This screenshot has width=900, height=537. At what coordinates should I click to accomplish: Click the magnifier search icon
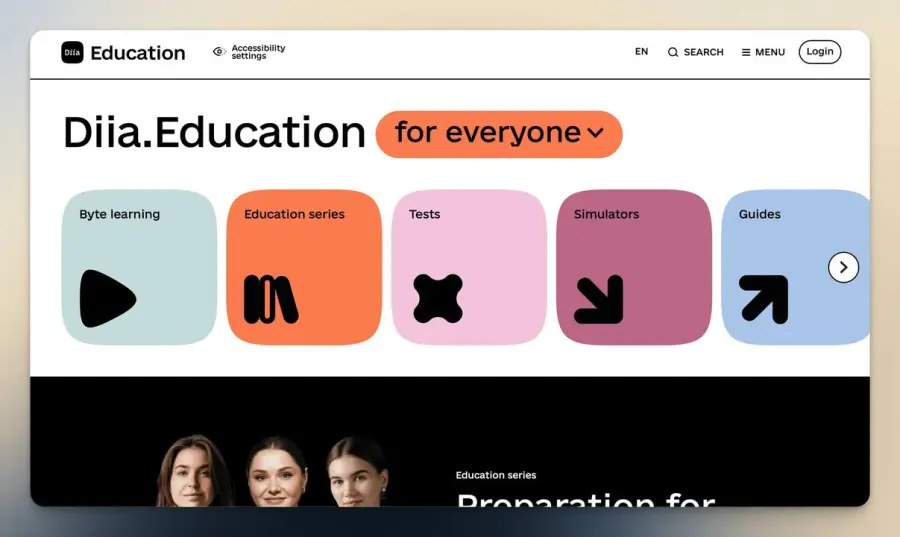pyautogui.click(x=673, y=52)
